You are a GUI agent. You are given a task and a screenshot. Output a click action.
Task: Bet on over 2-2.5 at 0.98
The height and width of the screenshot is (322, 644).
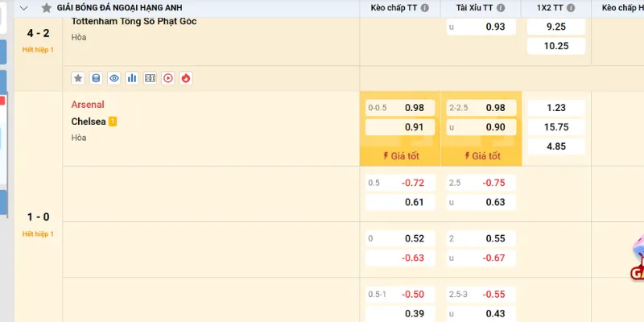pyautogui.click(x=481, y=108)
